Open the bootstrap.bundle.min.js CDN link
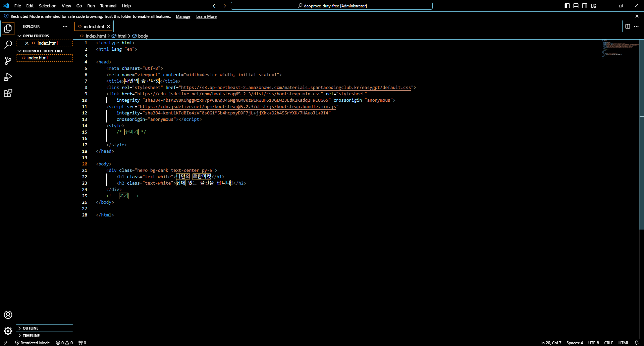 [238, 107]
